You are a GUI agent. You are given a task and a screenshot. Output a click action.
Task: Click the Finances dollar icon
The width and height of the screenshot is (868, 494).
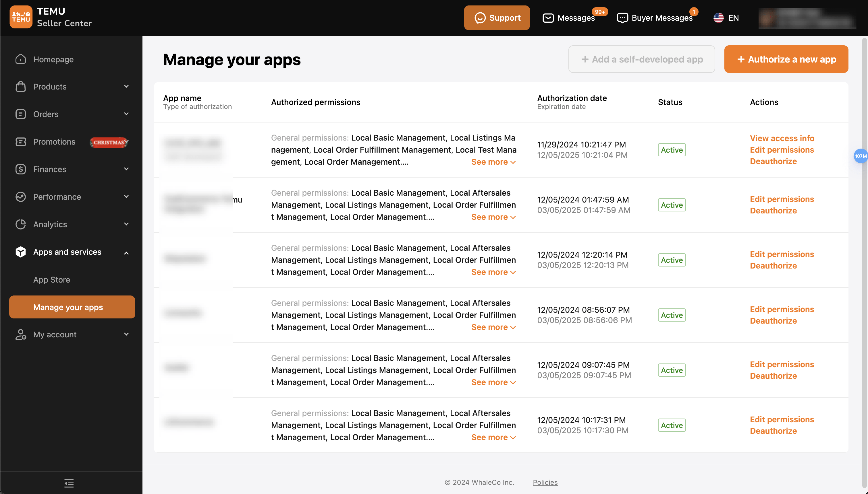tap(20, 169)
